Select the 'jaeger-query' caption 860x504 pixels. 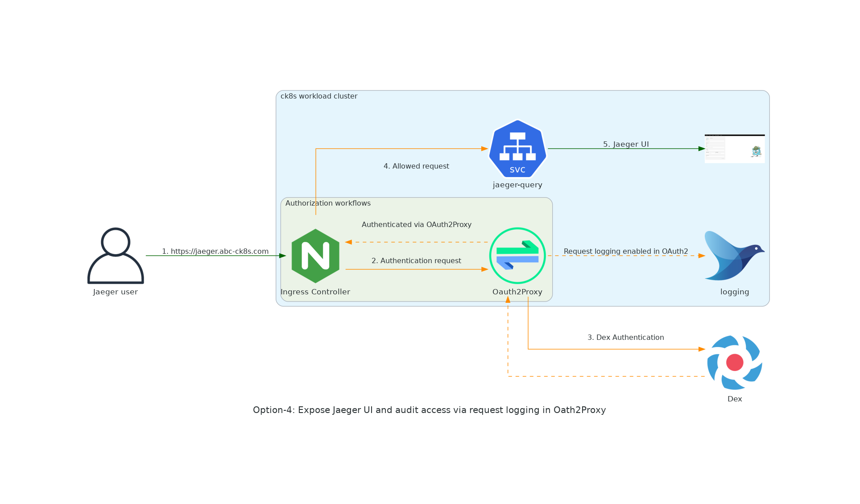point(517,185)
